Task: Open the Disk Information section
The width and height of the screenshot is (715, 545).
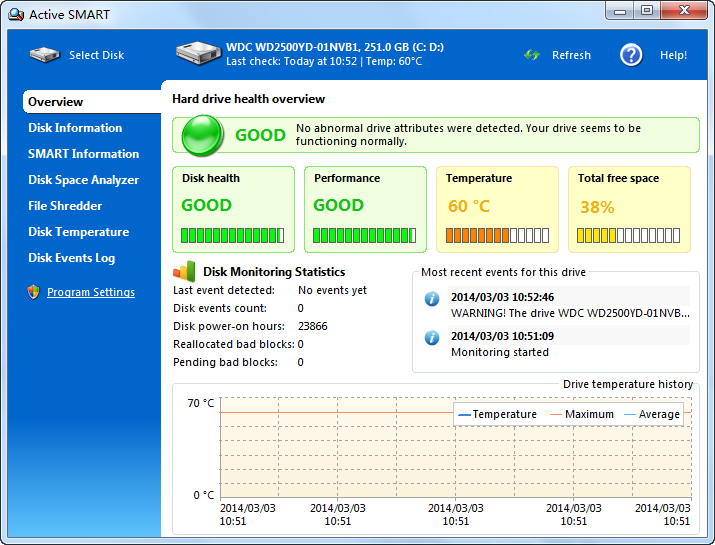Action: coord(75,128)
